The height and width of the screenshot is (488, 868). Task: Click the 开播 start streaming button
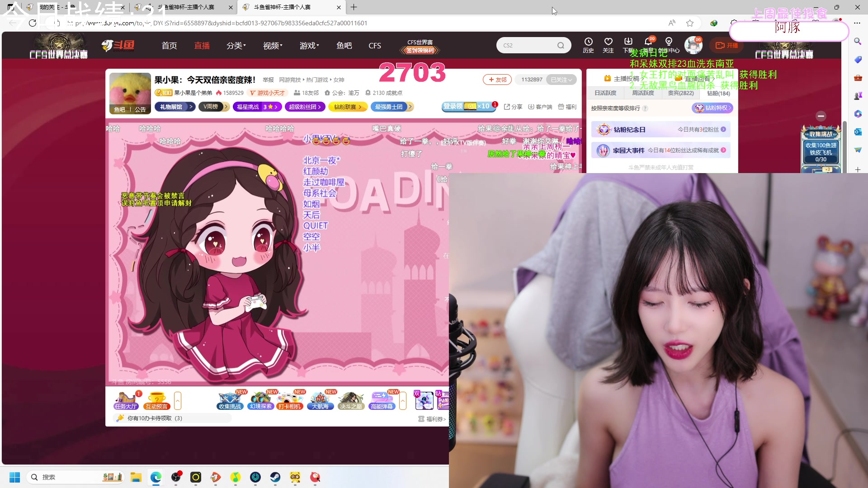[x=726, y=45]
